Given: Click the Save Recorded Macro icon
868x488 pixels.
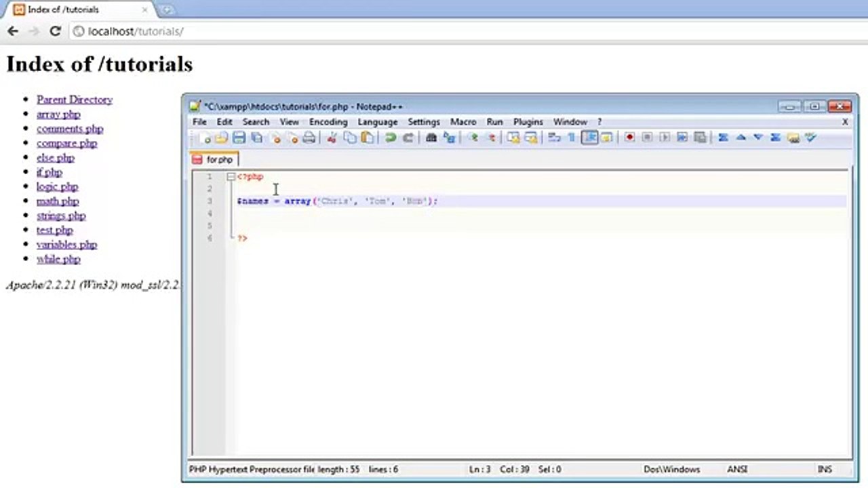Looking at the screenshot, I should [700, 138].
